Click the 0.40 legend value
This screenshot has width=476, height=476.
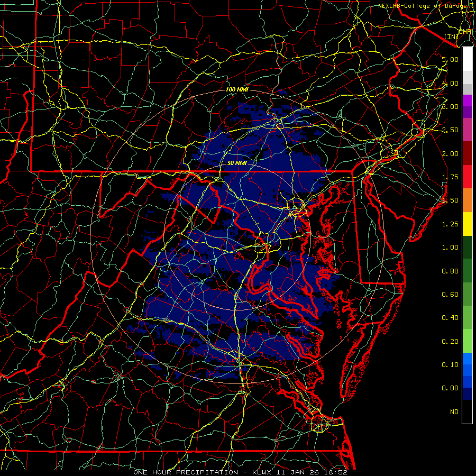coord(450,318)
